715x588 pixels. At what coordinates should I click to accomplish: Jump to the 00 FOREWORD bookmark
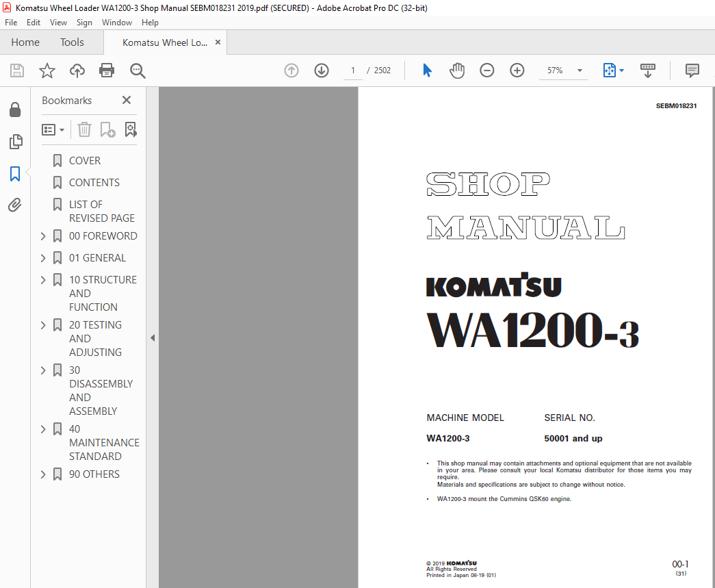(x=103, y=236)
